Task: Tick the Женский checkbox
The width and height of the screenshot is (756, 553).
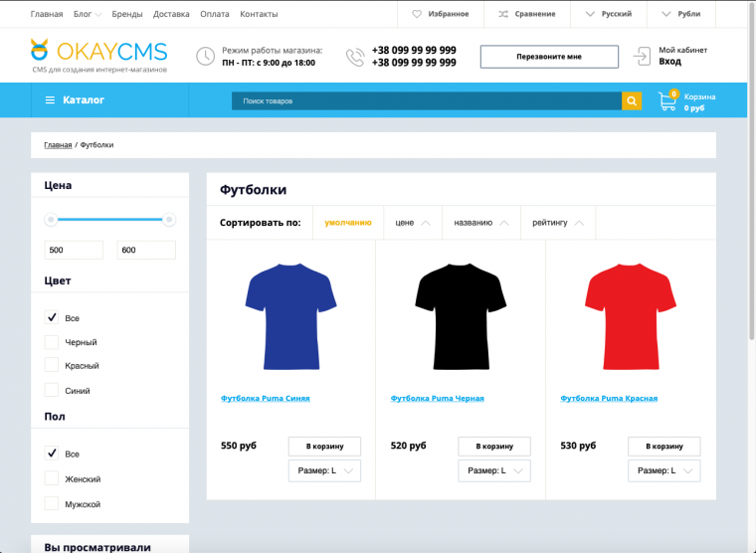Action: click(x=52, y=478)
